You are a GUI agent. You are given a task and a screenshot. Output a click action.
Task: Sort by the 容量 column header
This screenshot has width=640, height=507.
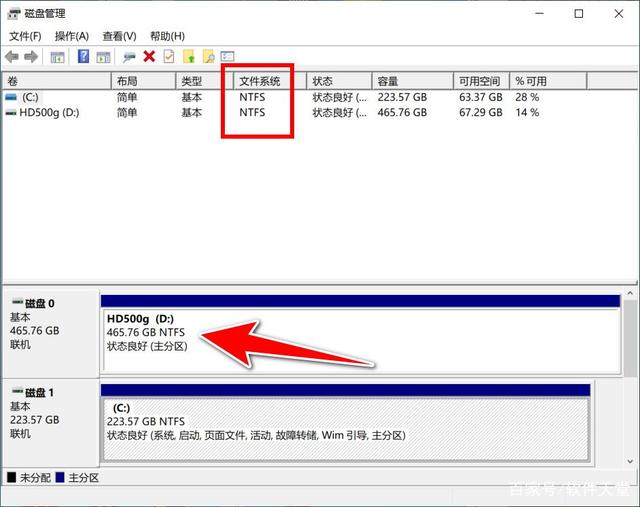[413, 81]
